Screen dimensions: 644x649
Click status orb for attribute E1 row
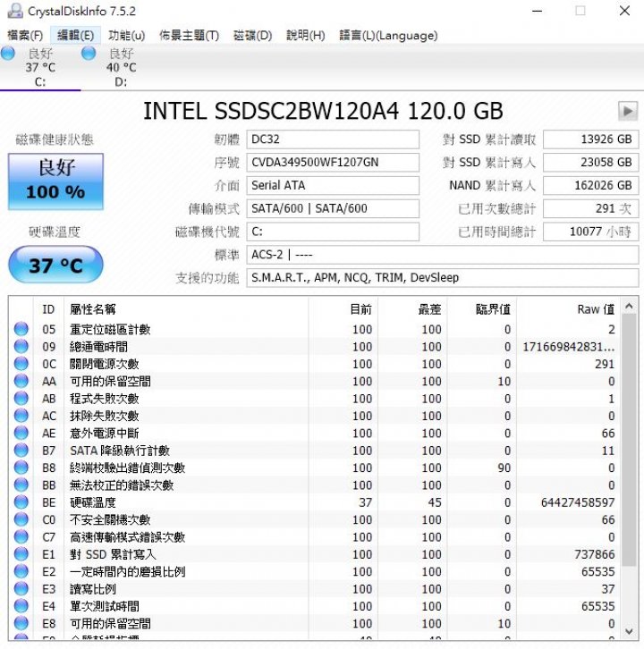click(21, 554)
